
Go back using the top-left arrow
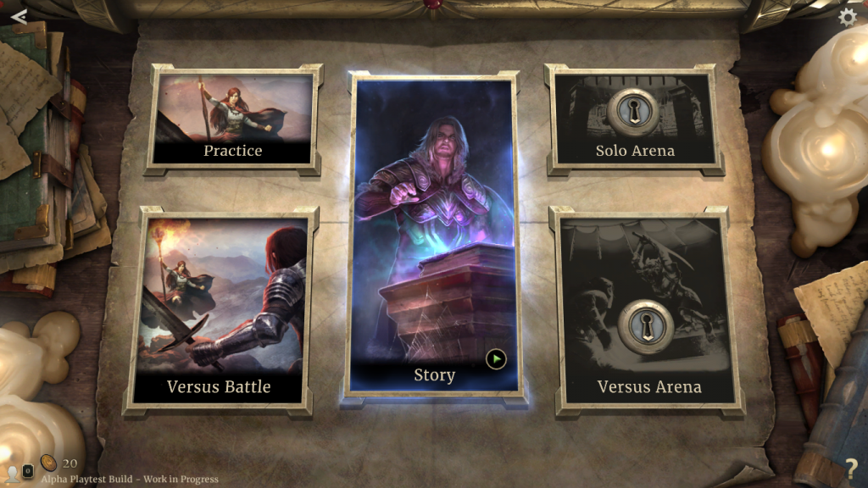point(19,17)
